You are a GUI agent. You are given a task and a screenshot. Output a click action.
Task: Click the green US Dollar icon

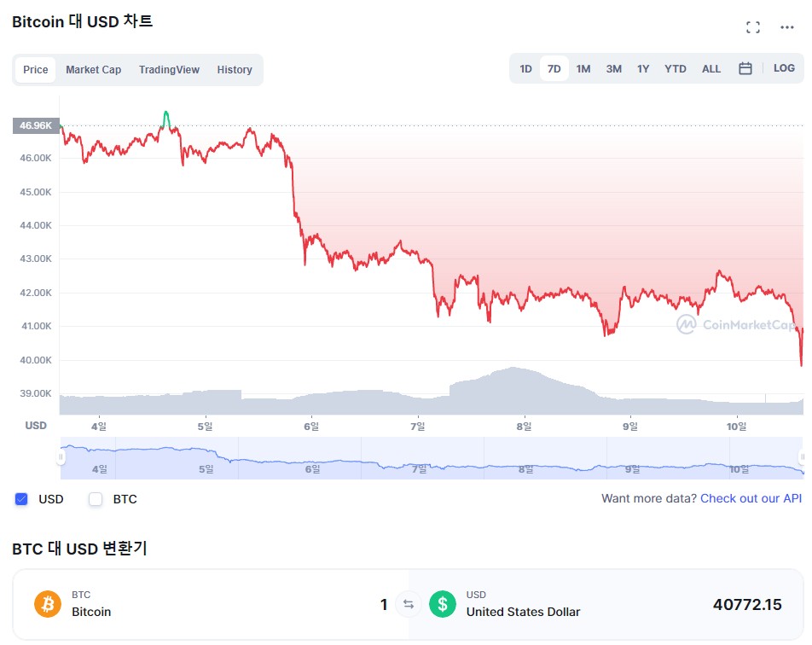[443, 604]
